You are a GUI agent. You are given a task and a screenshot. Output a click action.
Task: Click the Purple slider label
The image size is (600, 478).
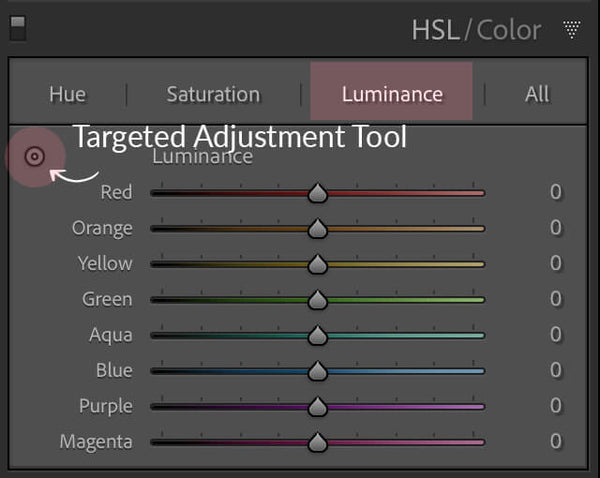106,406
